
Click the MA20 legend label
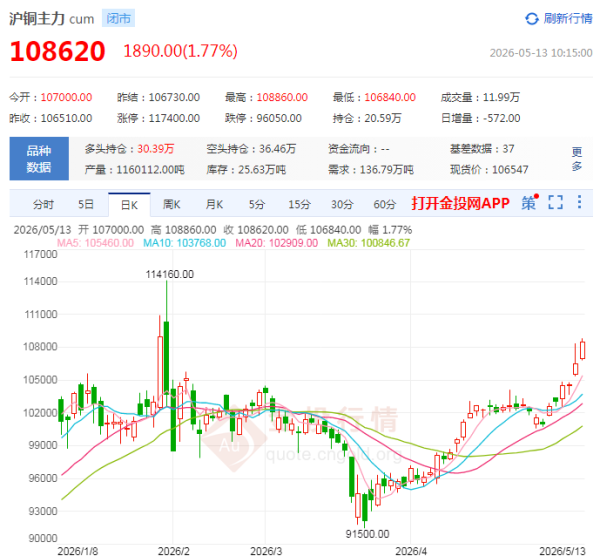[277, 243]
